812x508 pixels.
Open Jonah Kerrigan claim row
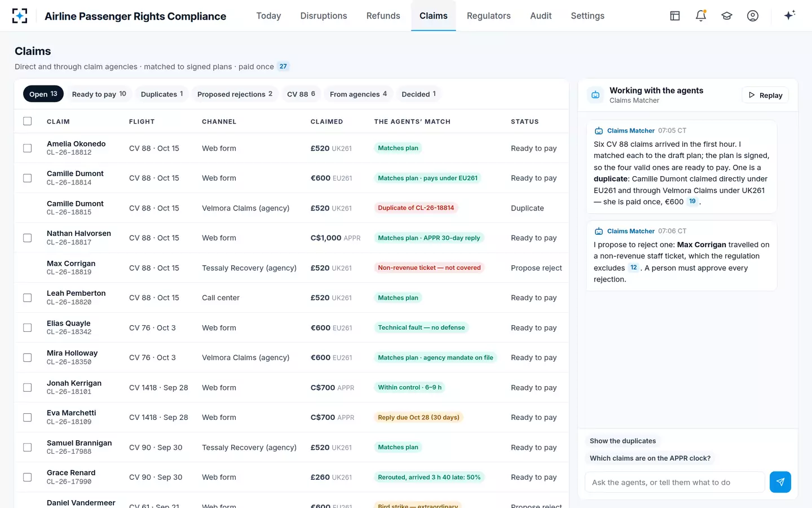[x=291, y=387]
